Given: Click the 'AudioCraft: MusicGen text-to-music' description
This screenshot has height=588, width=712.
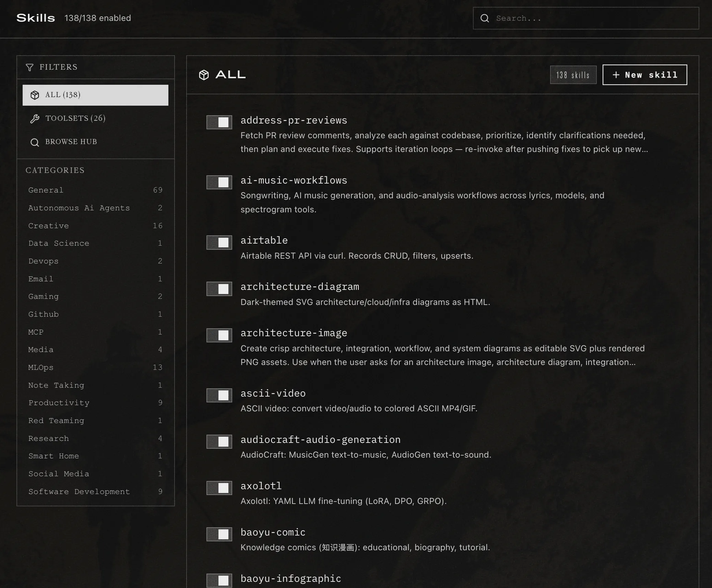Looking at the screenshot, I should click(x=366, y=455).
